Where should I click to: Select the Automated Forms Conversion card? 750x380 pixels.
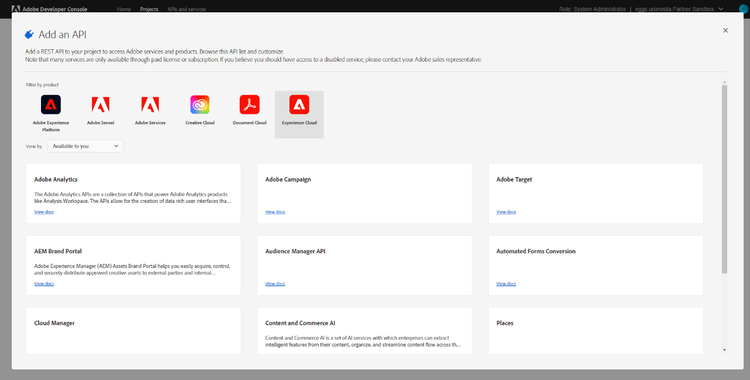coord(596,265)
